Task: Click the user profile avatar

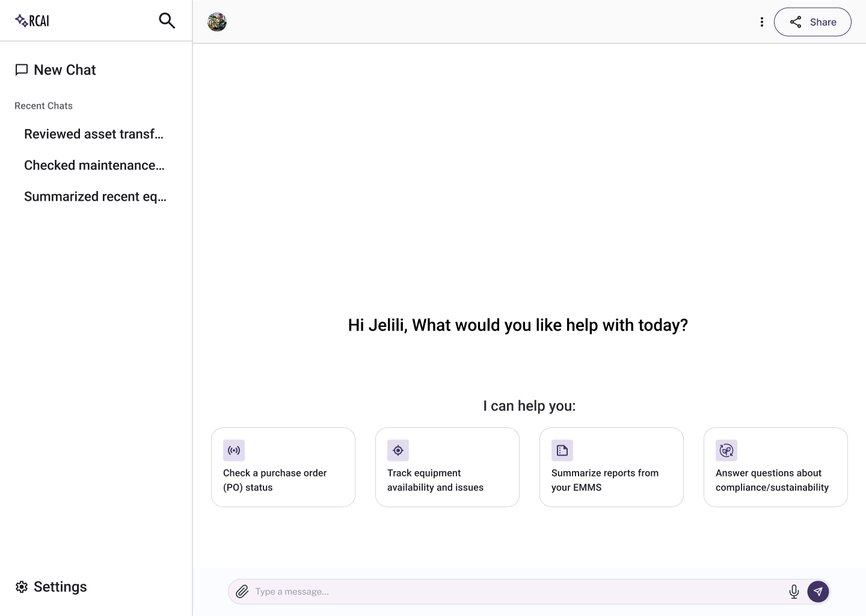Action: (217, 22)
